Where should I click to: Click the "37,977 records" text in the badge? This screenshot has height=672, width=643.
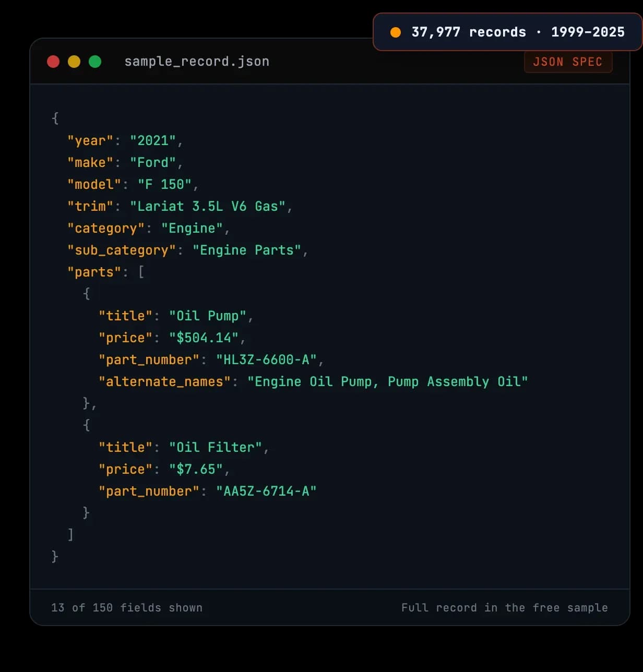pyautogui.click(x=469, y=32)
